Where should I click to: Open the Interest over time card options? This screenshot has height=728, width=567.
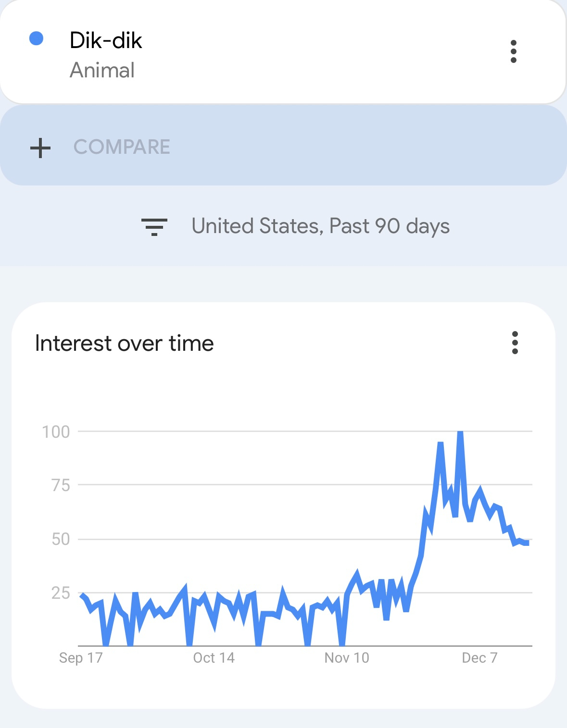515,343
